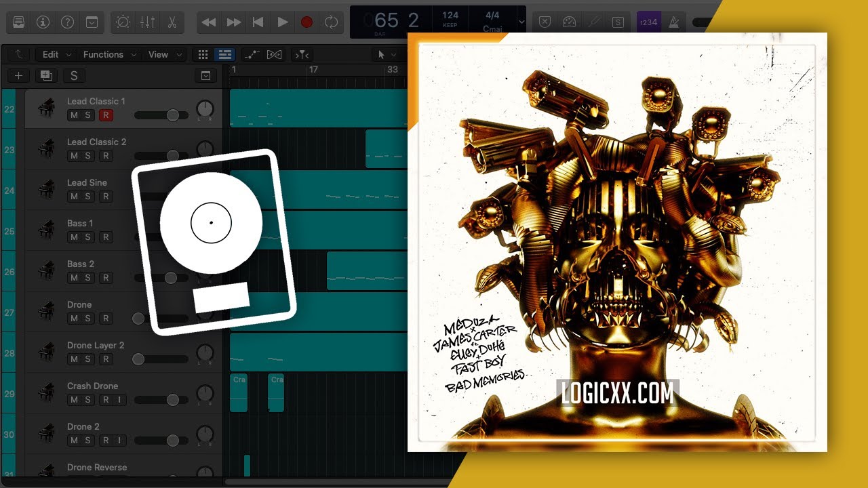Open the Edit menu in the tracks area
The height and width of the screenshot is (488, 868).
(x=56, y=55)
